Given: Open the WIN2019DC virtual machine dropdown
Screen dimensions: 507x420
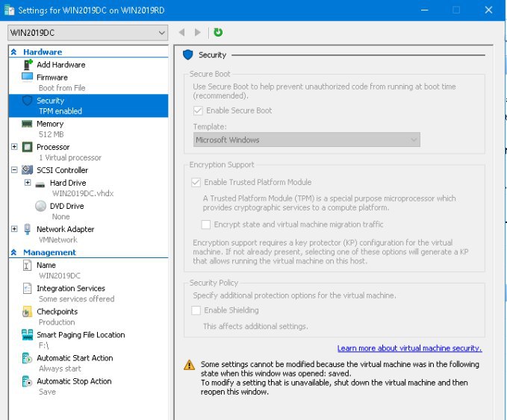Looking at the screenshot, I should tap(87, 33).
